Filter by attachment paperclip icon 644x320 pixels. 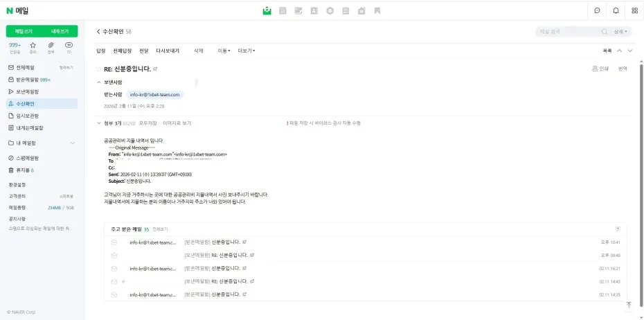coord(51,46)
